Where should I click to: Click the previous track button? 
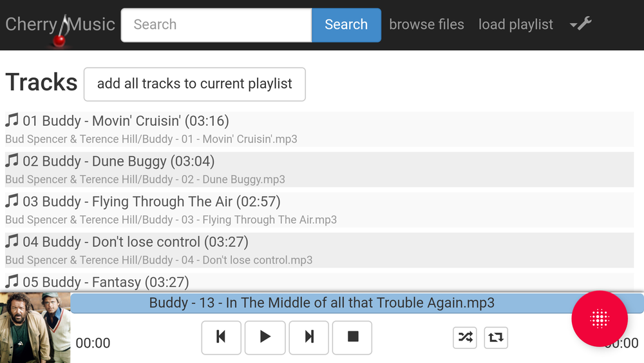tap(221, 337)
